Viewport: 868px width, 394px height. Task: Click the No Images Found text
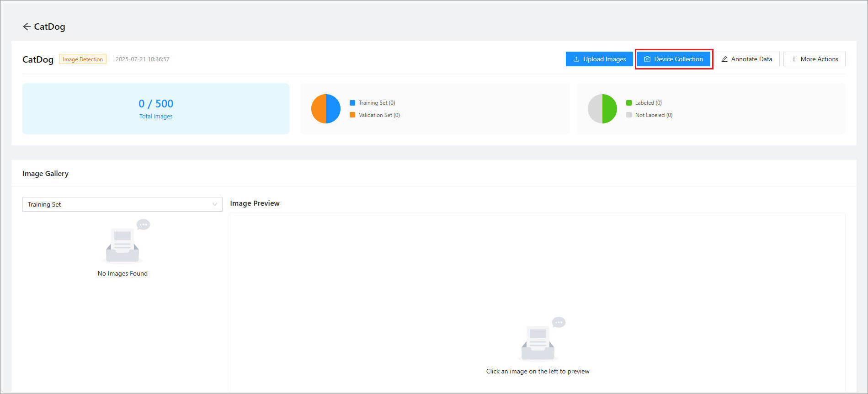tap(122, 273)
